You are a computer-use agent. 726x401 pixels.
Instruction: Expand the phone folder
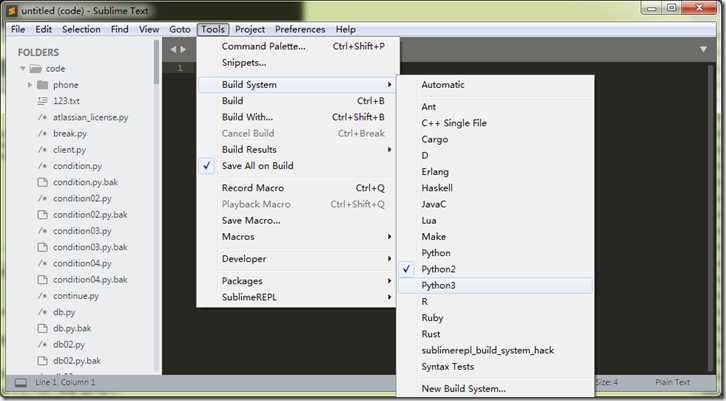[x=30, y=85]
